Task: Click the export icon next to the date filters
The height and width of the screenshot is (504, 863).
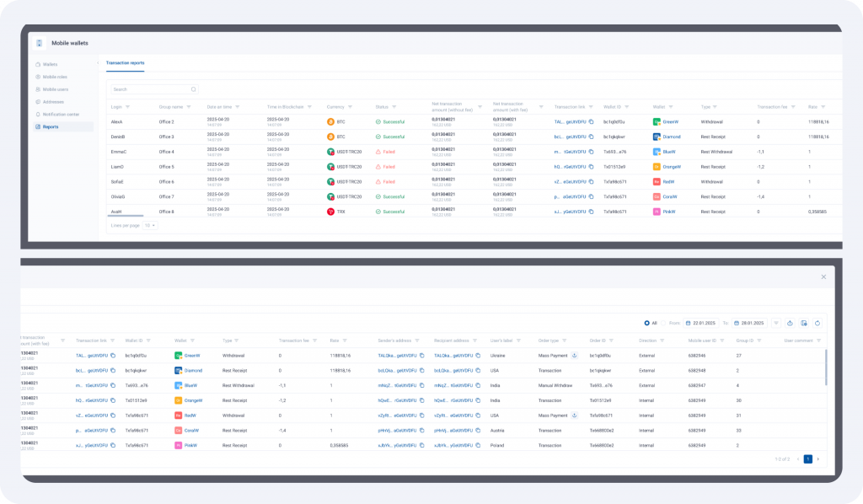Action: pos(791,323)
